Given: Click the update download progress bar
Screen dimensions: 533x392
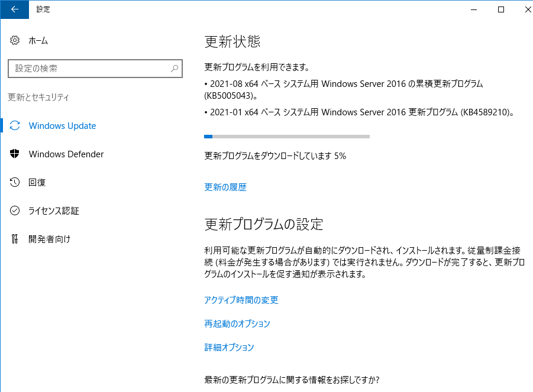Looking at the screenshot, I should click(286, 137).
